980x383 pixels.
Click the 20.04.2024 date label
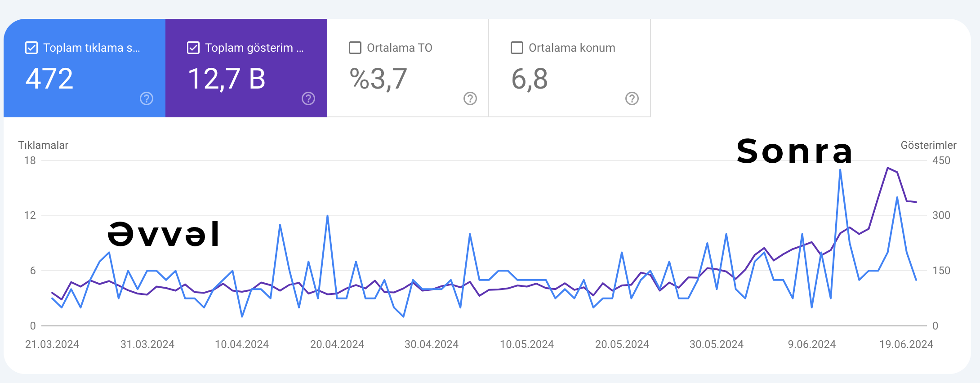[337, 344]
